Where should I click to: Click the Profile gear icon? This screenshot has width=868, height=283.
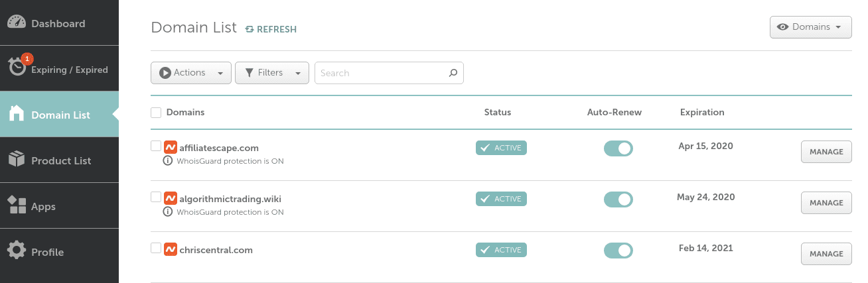pyautogui.click(x=17, y=251)
